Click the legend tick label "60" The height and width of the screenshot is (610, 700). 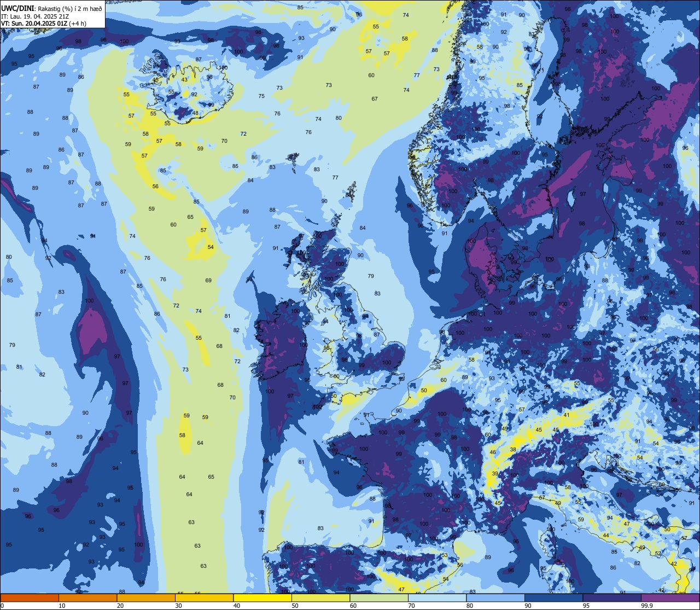coord(353,606)
